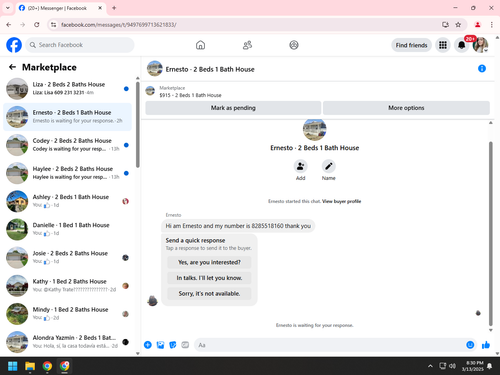This screenshot has width=500, height=375.
Task: Click the Search Facebook field
Action: point(80,45)
